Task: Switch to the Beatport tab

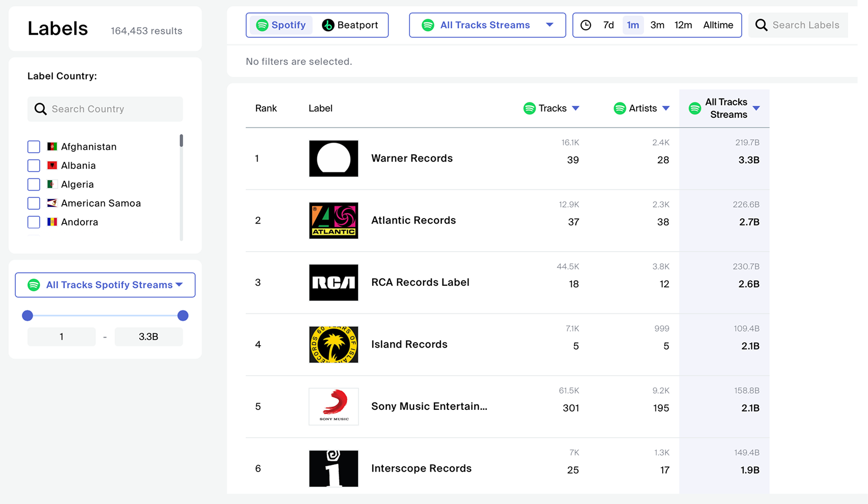Action: tap(350, 25)
